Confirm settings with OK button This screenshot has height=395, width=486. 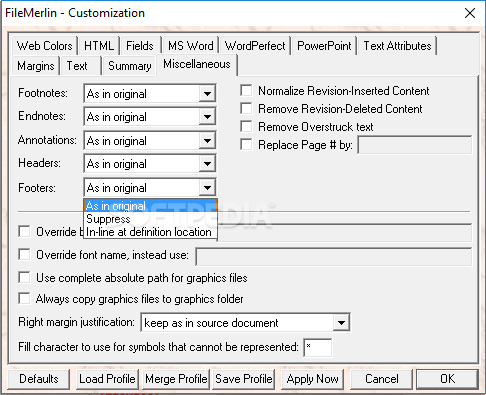coord(447,379)
